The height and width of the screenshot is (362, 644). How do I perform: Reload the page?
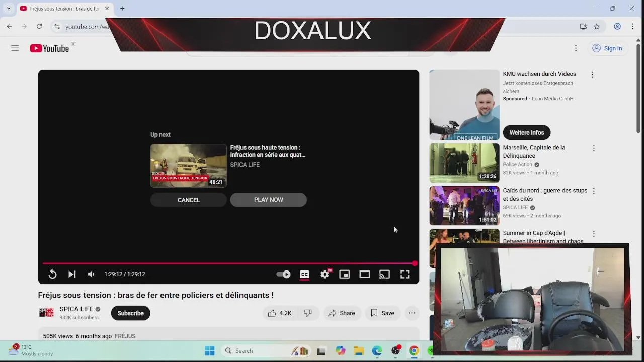(x=39, y=26)
